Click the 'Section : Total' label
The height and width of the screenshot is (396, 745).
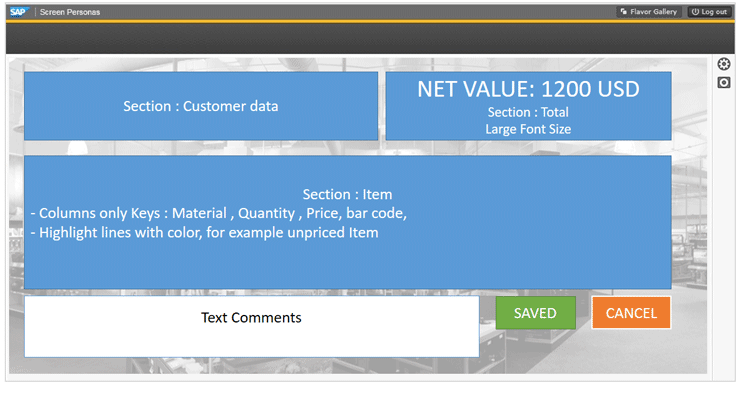click(x=528, y=112)
